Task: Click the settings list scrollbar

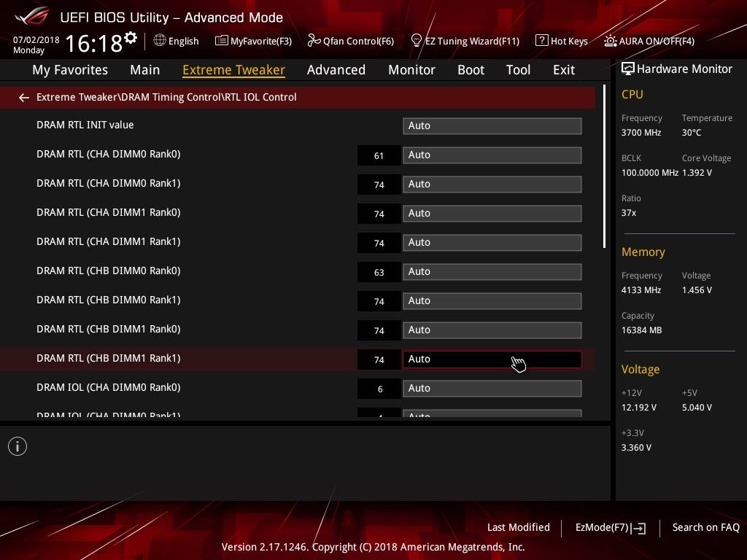Action: coord(604,166)
